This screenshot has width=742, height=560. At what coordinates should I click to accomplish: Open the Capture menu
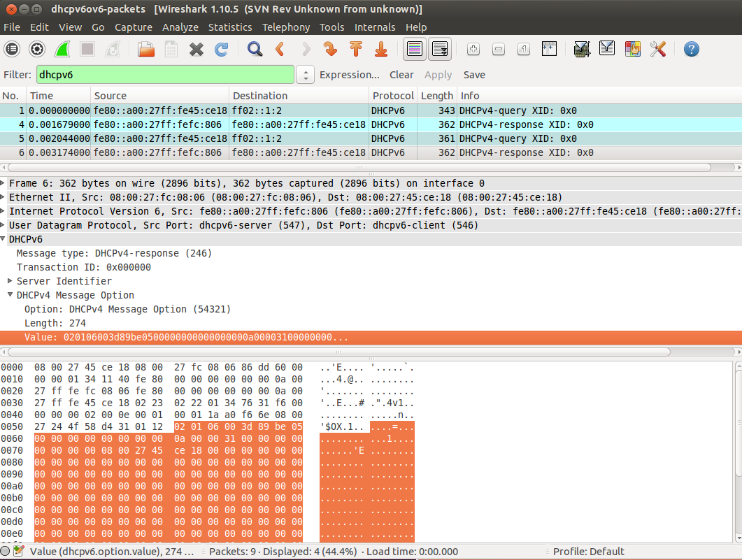click(134, 27)
